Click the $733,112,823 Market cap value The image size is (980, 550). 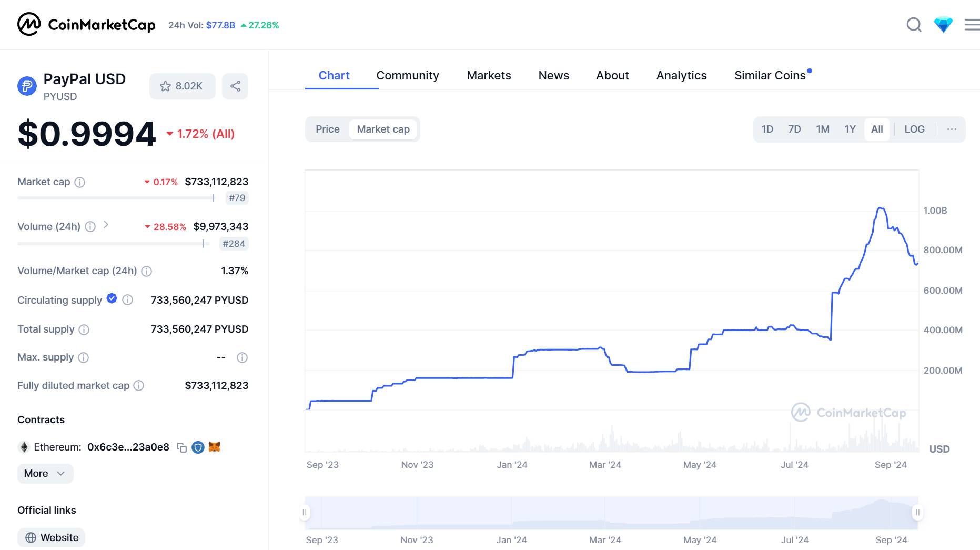217,182
